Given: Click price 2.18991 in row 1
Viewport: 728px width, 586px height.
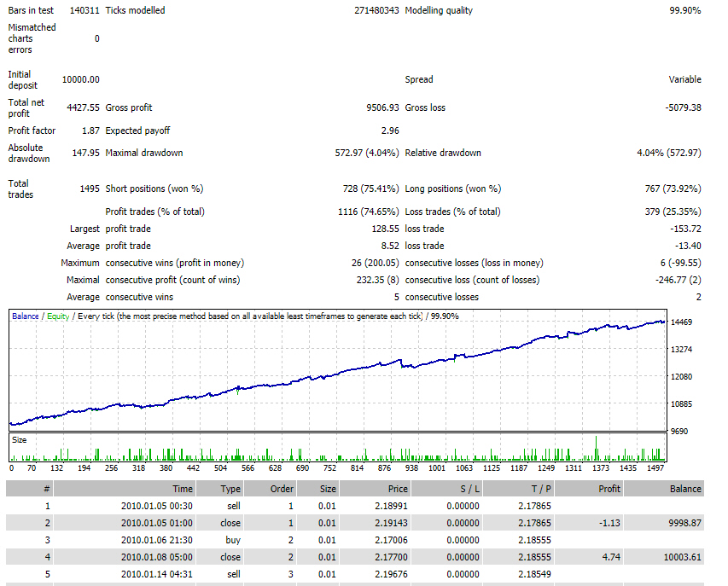Looking at the screenshot, I should tap(392, 506).
